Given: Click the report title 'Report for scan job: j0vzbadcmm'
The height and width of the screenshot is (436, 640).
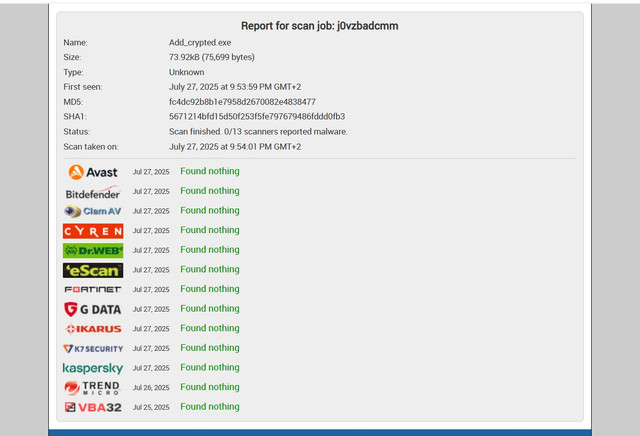Looking at the screenshot, I should (320, 26).
